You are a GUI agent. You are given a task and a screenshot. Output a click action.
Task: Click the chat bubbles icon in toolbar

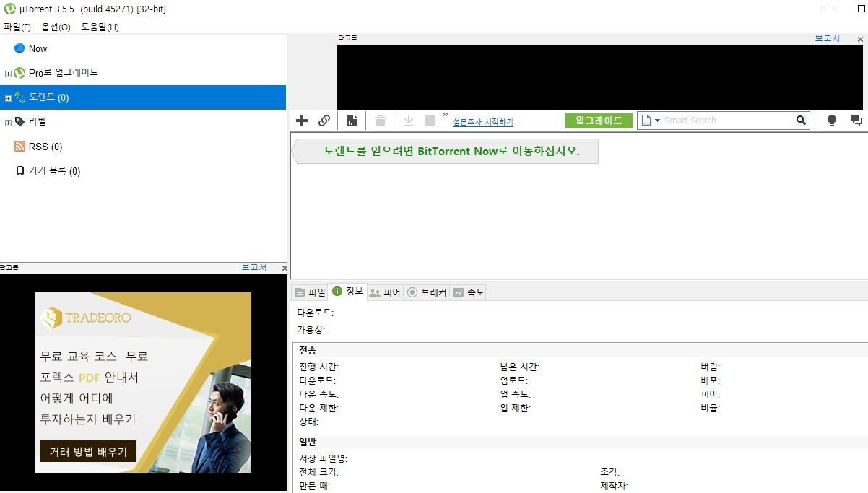click(x=856, y=121)
